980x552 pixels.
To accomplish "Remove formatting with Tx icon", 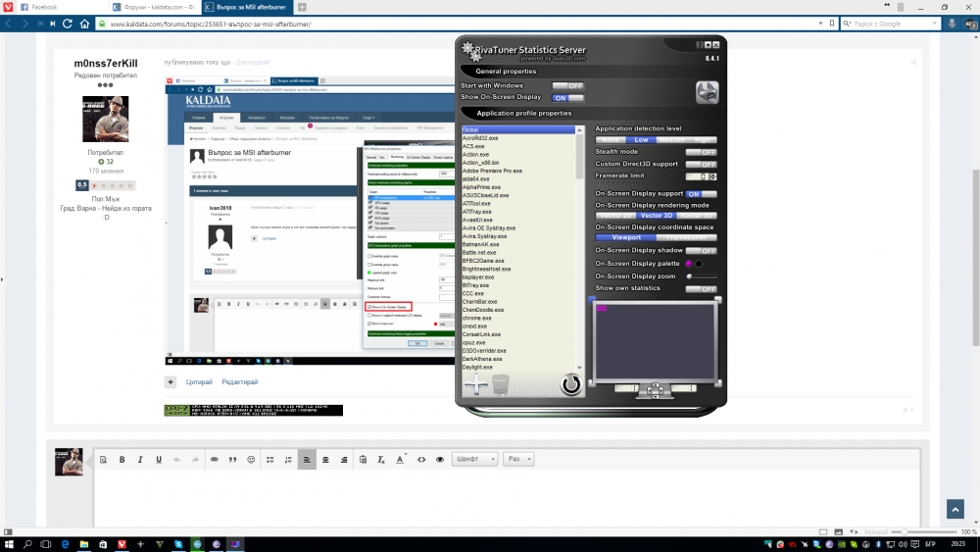I will pyautogui.click(x=381, y=460).
